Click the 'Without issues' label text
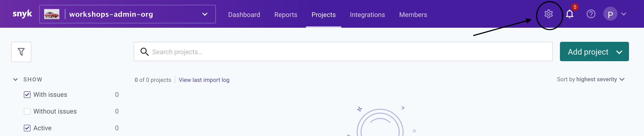 pyautogui.click(x=55, y=111)
